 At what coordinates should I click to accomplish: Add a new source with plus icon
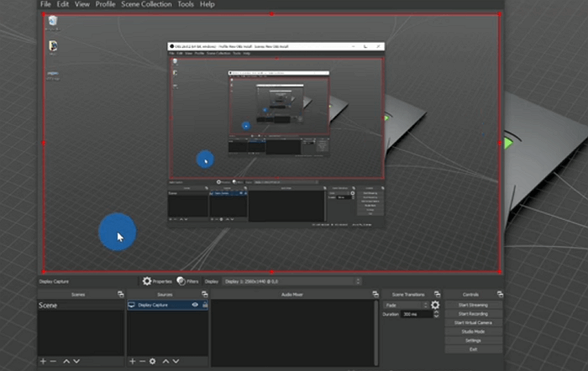[132, 361]
